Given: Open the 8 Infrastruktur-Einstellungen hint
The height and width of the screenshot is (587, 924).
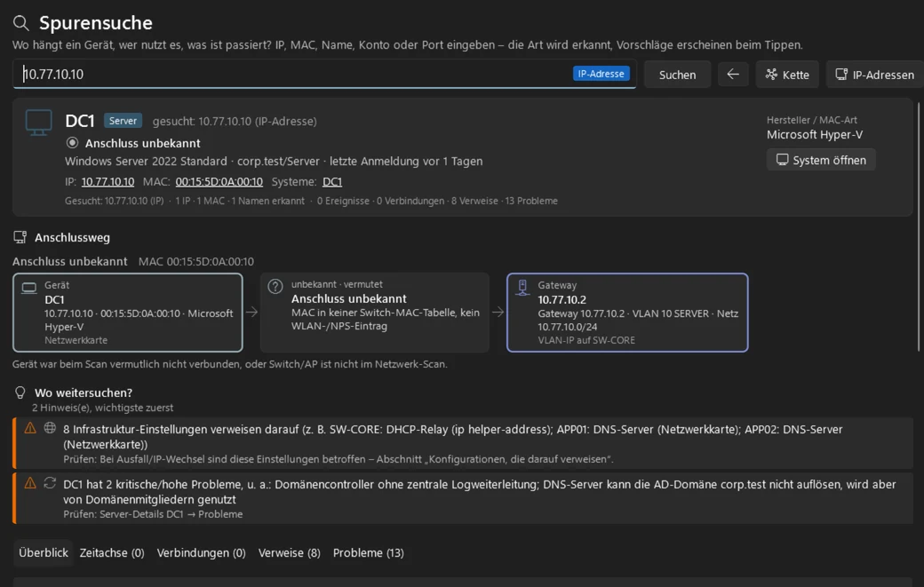Looking at the screenshot, I should tap(463, 443).
